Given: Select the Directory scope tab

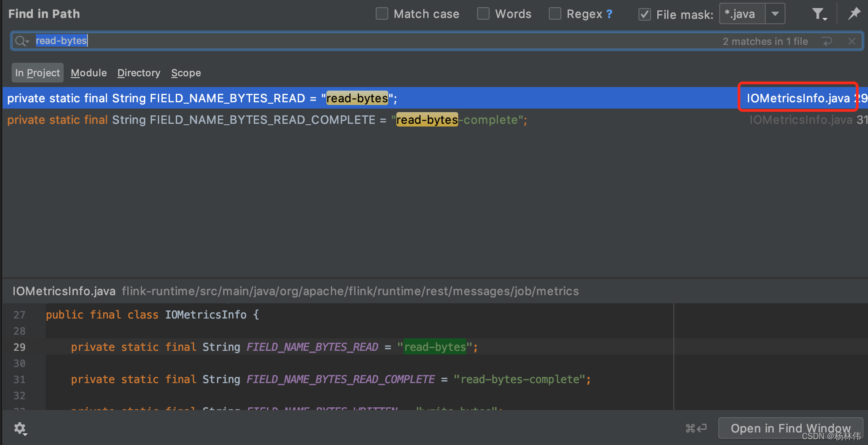Looking at the screenshot, I should pos(139,73).
